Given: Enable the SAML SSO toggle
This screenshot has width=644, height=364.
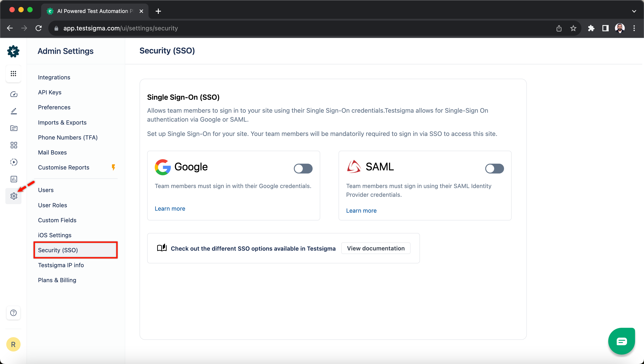Looking at the screenshot, I should 494,169.
